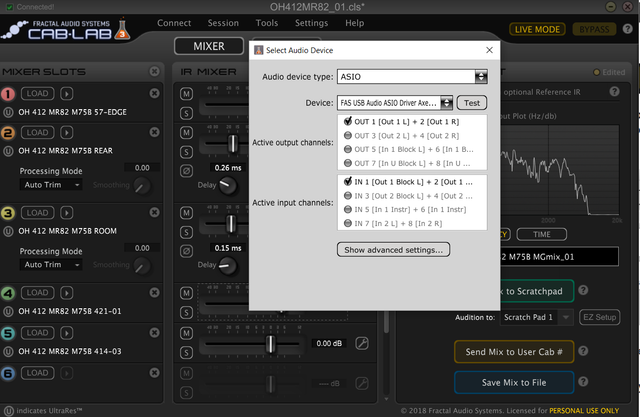Viewport: 640px width, 417px height.
Task: Open the Audio device type ASIO dropdown
Action: click(481, 76)
